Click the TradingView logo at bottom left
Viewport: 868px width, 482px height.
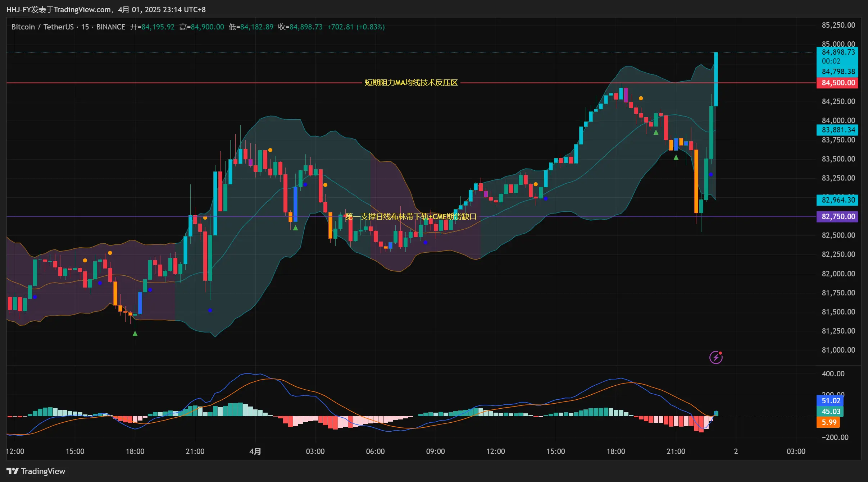pyautogui.click(x=36, y=471)
